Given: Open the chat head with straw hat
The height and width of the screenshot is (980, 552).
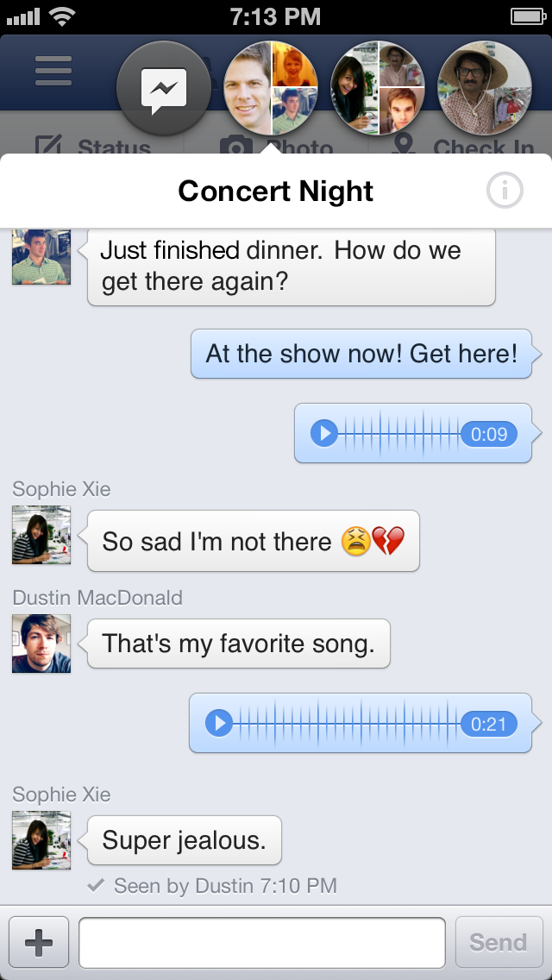Looking at the screenshot, I should (485, 88).
